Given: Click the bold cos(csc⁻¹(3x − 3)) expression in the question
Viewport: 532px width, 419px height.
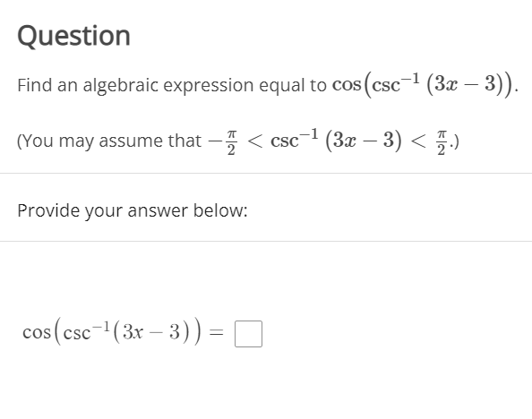Looking at the screenshot, I should point(423,85).
